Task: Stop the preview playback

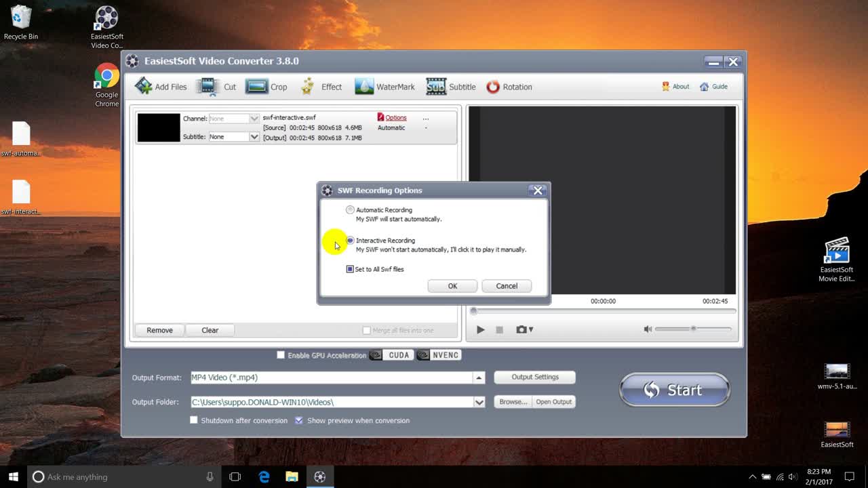Action: 499,329
